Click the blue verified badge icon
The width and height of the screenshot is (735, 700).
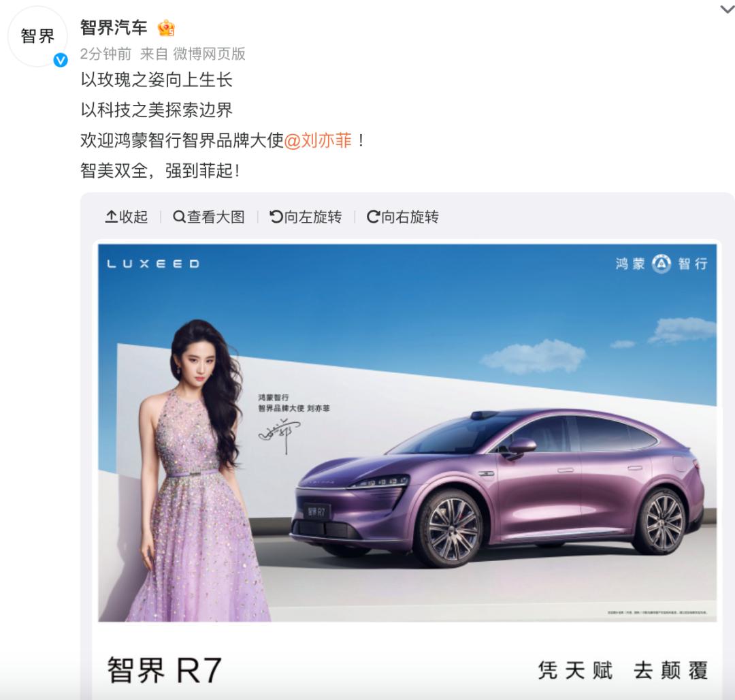[x=61, y=60]
